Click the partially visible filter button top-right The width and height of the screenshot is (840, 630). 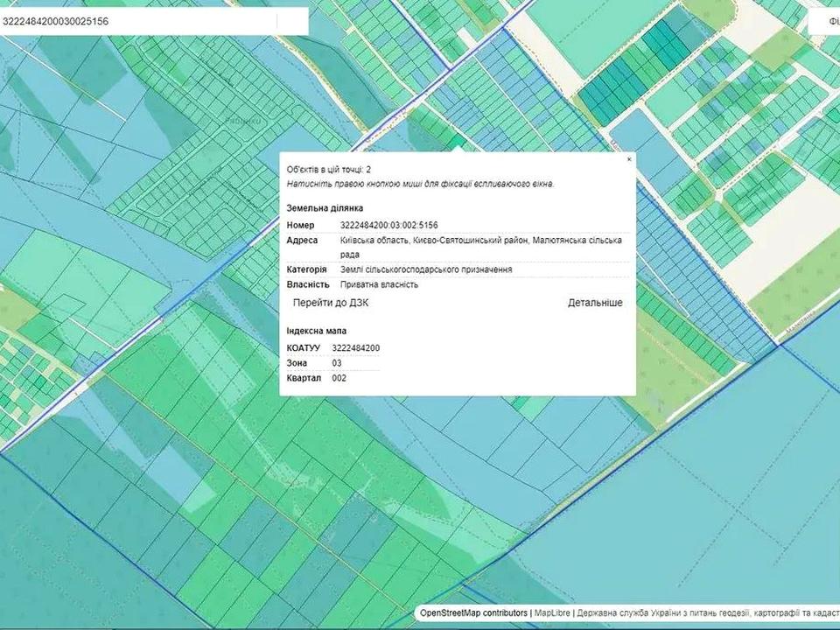827,21
